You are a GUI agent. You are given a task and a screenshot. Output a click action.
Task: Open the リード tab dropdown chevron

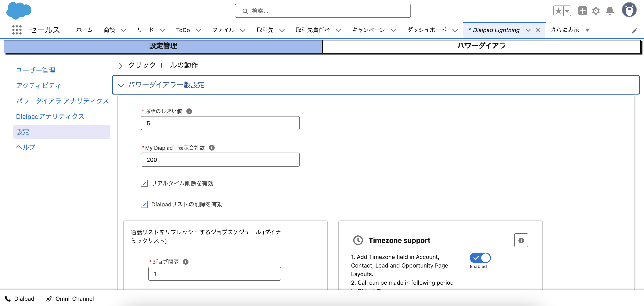tap(163, 31)
